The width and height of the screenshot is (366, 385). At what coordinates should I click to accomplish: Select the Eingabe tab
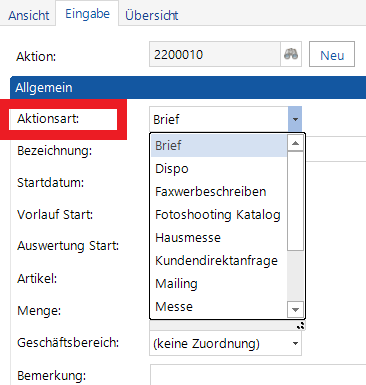point(87,14)
